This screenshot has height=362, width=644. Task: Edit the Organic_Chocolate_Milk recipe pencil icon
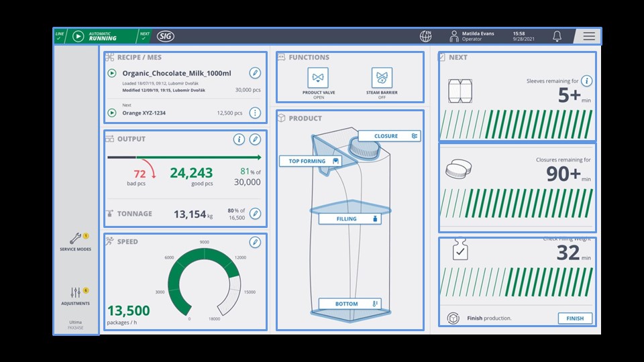[255, 73]
